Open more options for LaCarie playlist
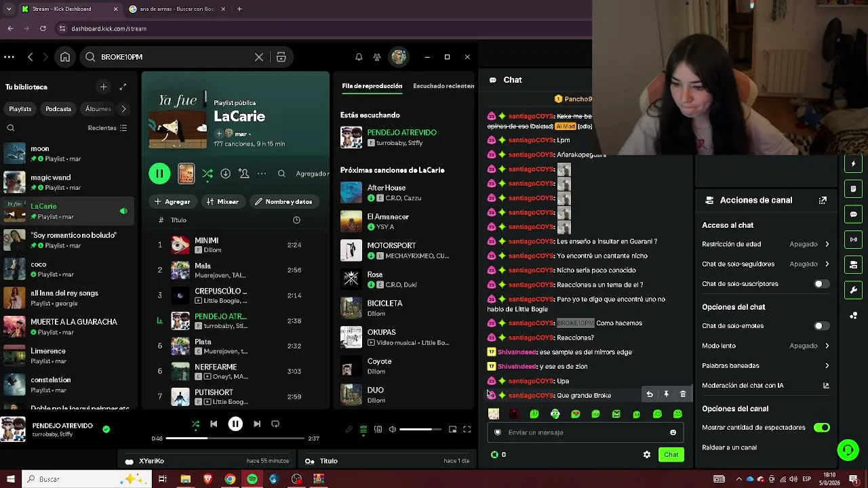The height and width of the screenshot is (488, 868). pos(262,174)
